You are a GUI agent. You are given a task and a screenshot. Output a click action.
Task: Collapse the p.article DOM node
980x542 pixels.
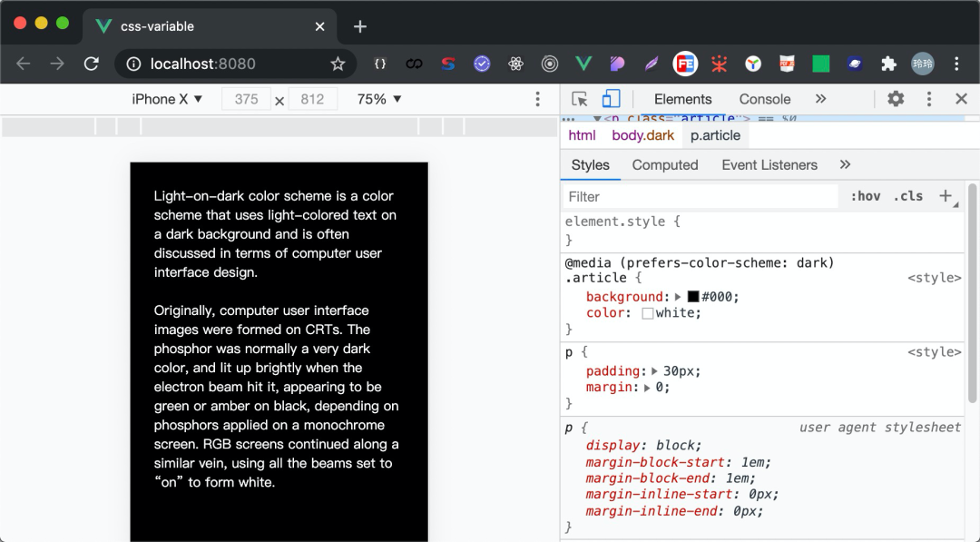point(597,118)
